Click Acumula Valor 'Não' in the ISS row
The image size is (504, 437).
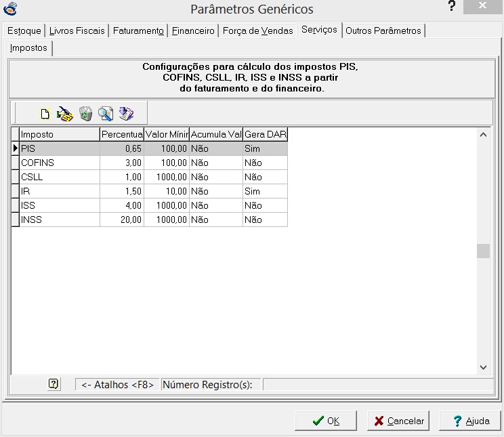pyautogui.click(x=216, y=205)
